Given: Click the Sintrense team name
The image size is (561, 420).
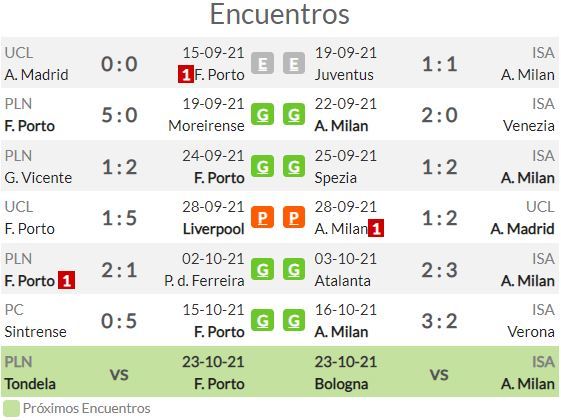Looking at the screenshot, I should pos(35,332).
